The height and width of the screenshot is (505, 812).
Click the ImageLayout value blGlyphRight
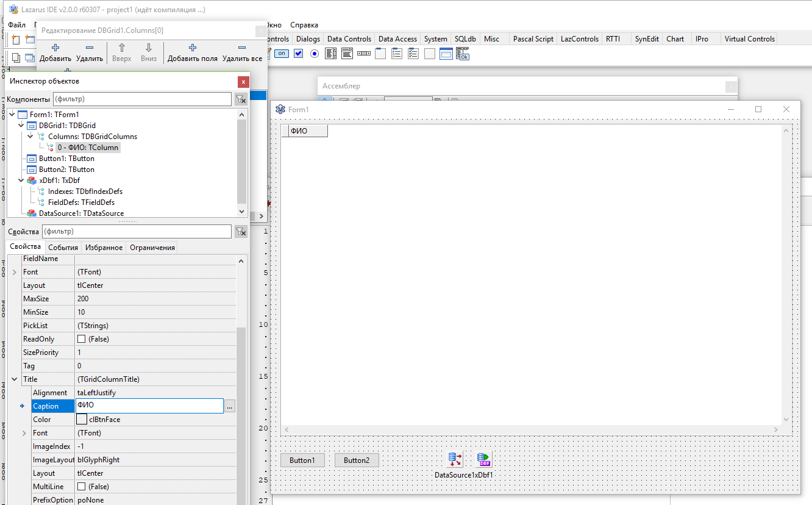point(155,460)
